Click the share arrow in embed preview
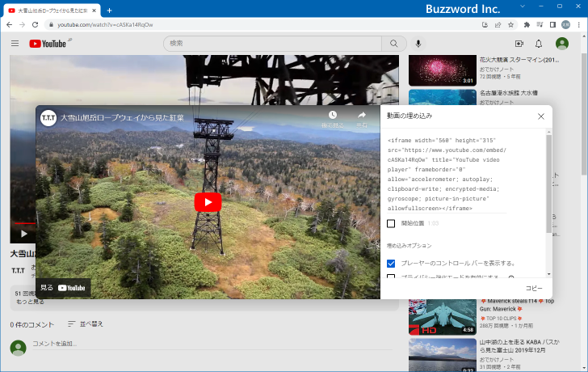588x372 pixels. pos(362,115)
